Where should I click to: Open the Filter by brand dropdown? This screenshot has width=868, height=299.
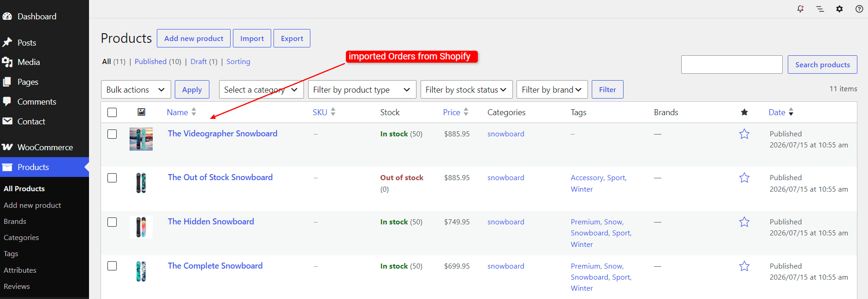(x=552, y=89)
